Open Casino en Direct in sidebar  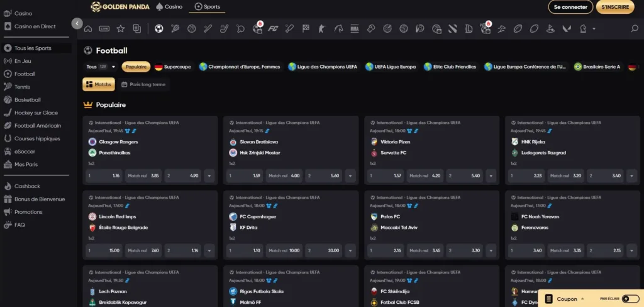(36, 26)
